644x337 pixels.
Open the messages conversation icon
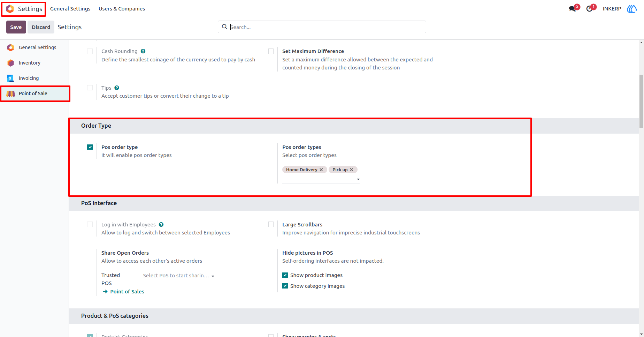(572, 9)
